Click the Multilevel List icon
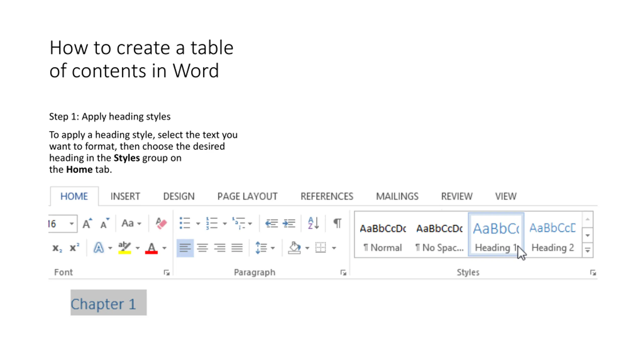This screenshot has width=644, height=362. tap(238, 223)
